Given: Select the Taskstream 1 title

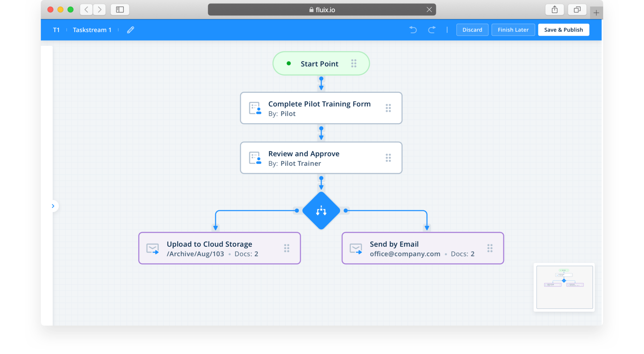Looking at the screenshot, I should click(x=92, y=30).
